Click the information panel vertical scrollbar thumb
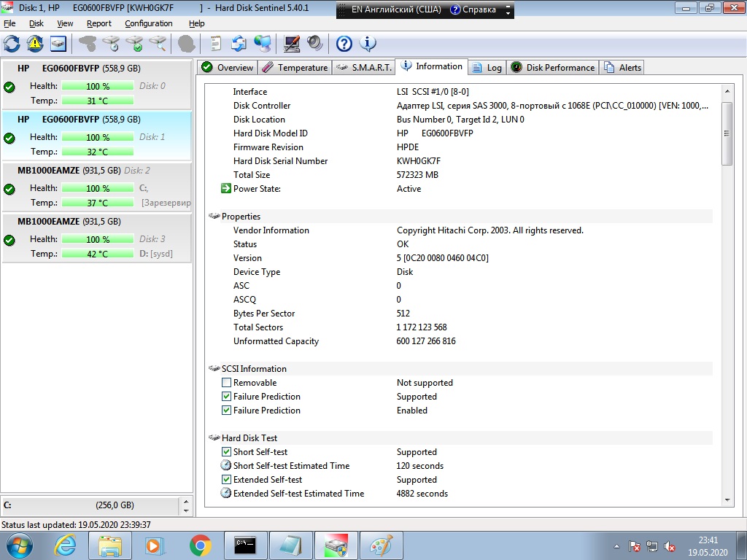The image size is (747, 560). pyautogui.click(x=727, y=133)
